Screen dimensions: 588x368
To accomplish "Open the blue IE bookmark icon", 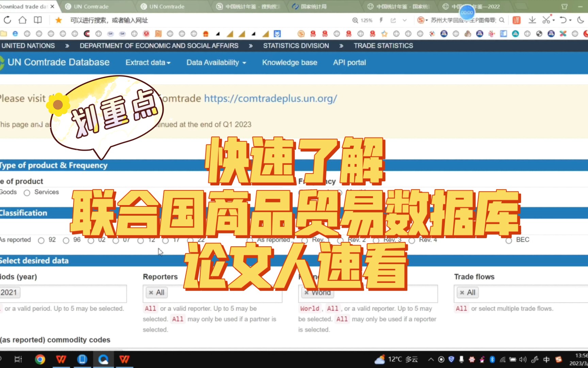I will [15, 33].
